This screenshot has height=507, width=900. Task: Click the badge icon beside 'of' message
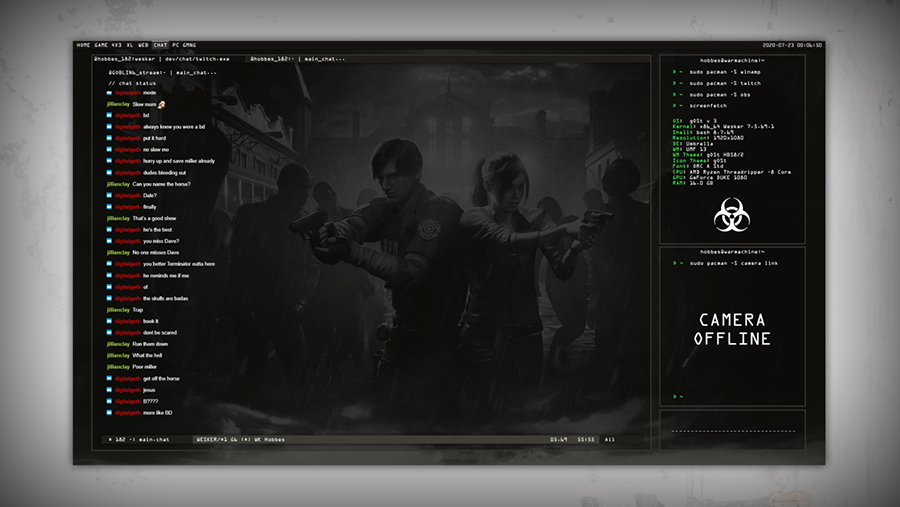pos(109,287)
